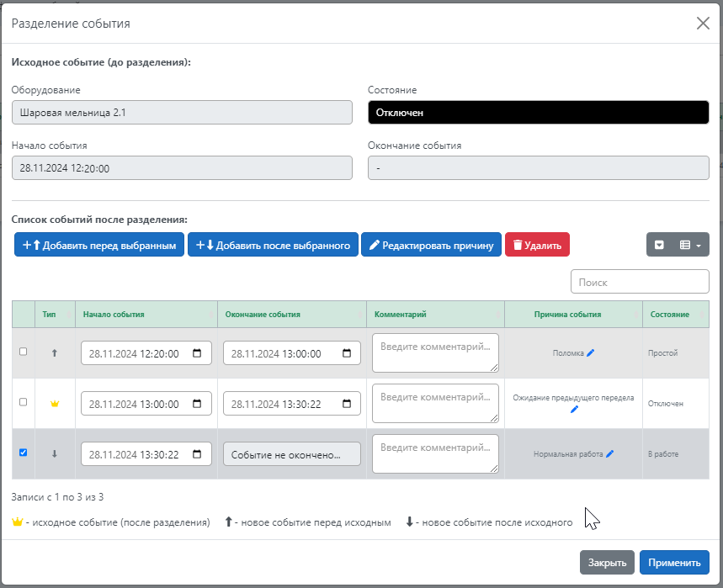Close the Разделение события dialog with X
Image resolution: width=723 pixels, height=588 pixels.
(703, 24)
